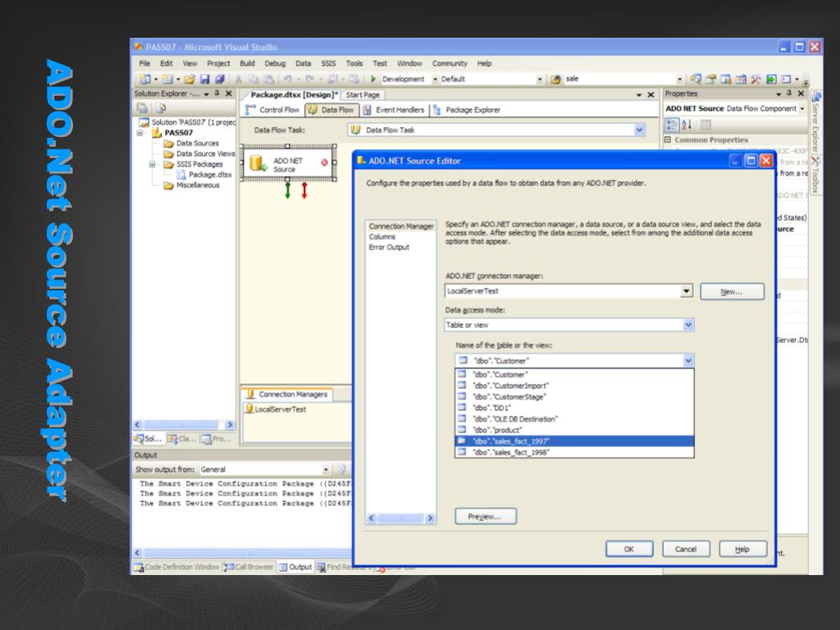This screenshot has width=840, height=630.
Task: Click Help in ADO.NET Source Editor
Action: point(742,549)
